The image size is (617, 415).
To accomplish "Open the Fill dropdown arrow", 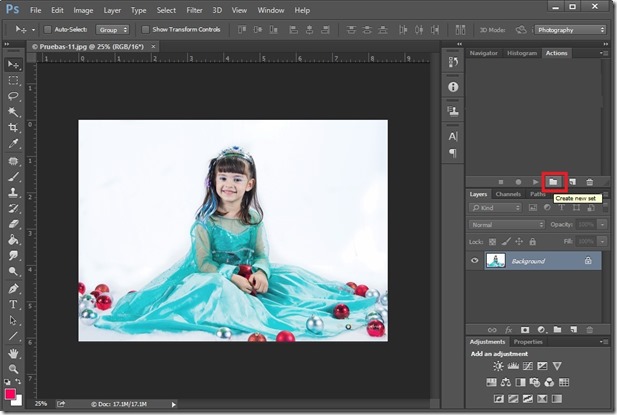I will pos(602,241).
